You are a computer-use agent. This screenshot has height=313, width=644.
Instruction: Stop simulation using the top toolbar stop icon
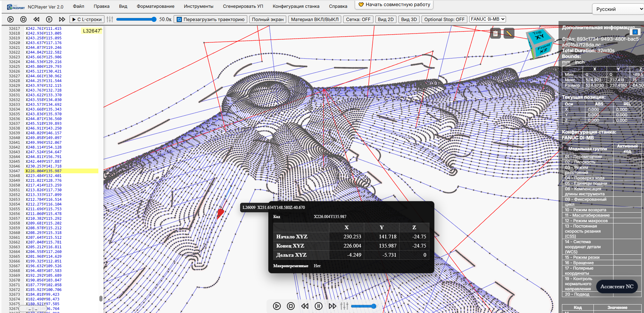[x=23, y=20]
